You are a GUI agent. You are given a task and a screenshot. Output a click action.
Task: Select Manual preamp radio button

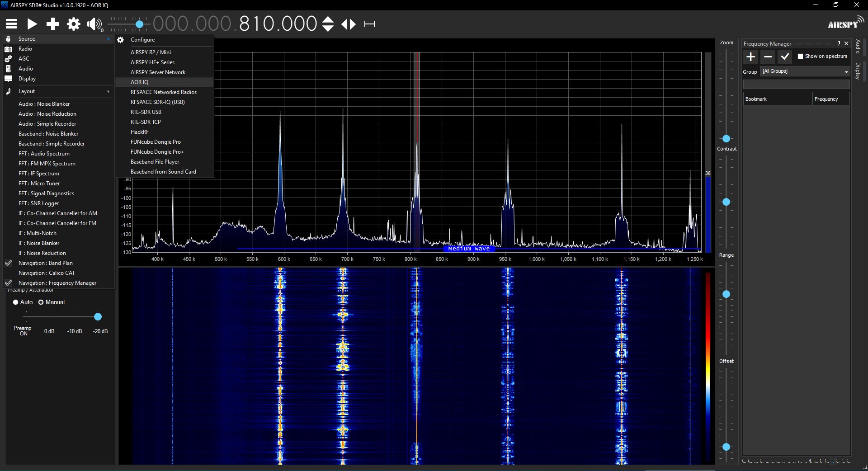click(x=41, y=302)
